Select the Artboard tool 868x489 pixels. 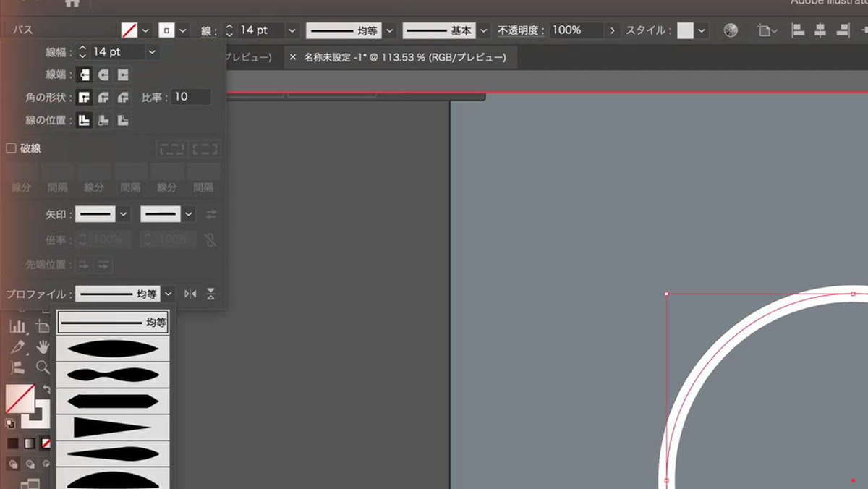(x=43, y=326)
